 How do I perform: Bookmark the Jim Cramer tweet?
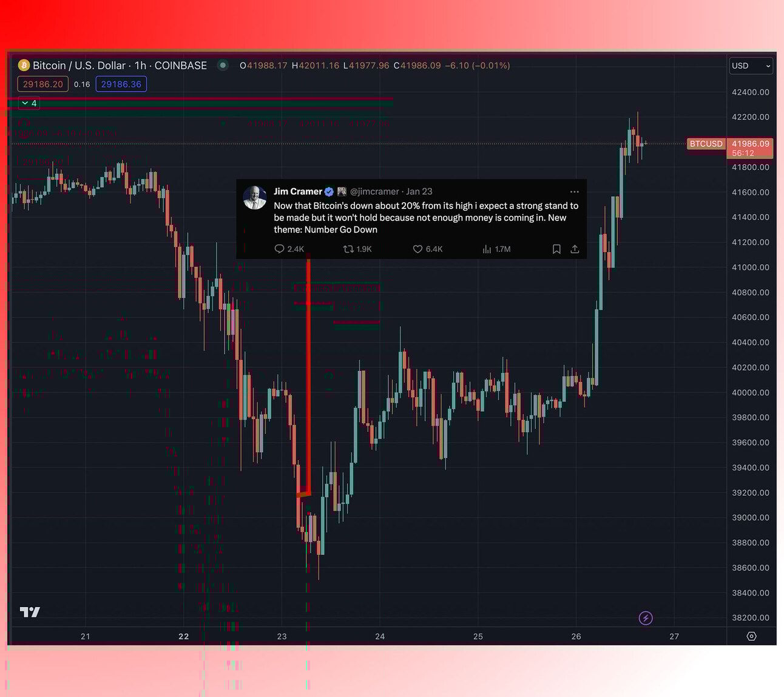(556, 249)
